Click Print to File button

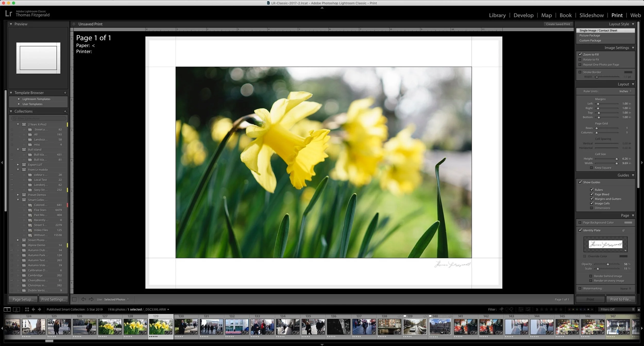[620, 299]
